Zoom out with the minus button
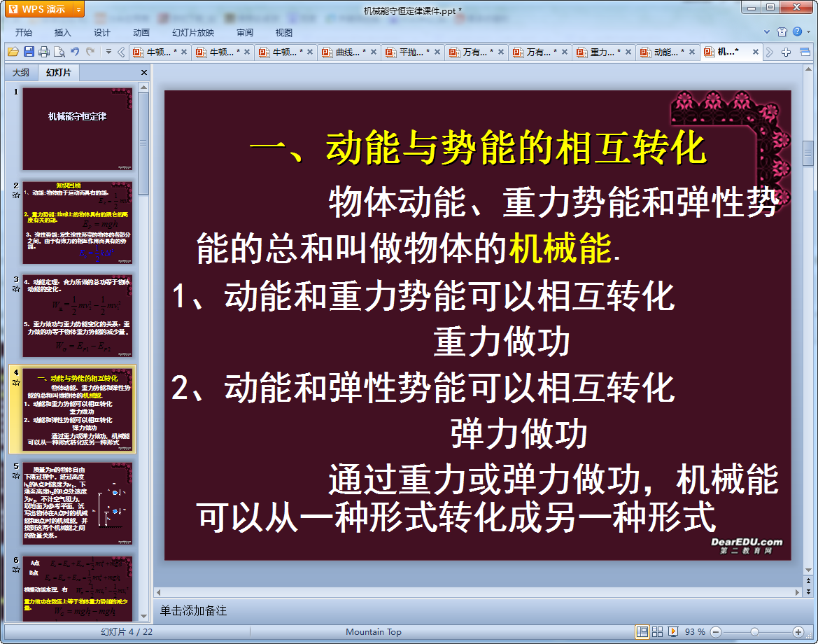 tap(717, 632)
